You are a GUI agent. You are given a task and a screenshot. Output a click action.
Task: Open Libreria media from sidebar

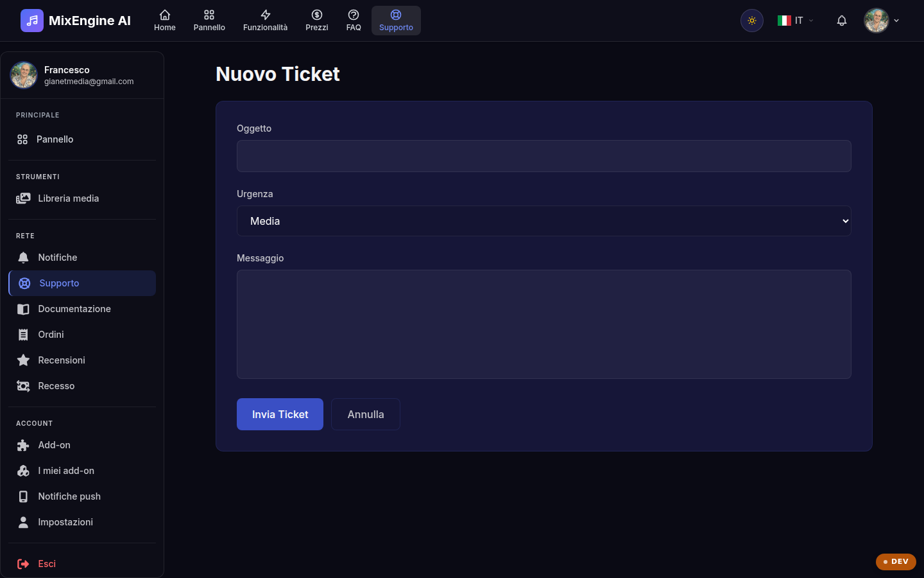coord(82,198)
